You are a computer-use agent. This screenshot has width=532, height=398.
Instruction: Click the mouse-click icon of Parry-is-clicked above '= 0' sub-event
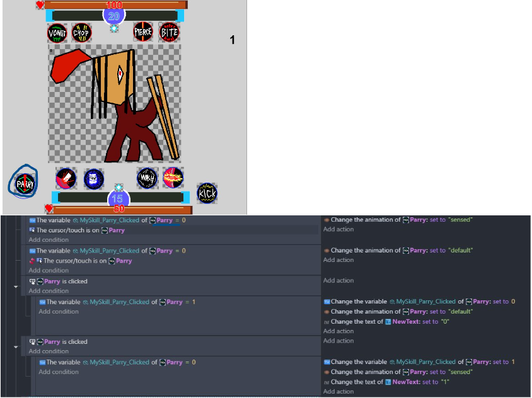point(32,342)
